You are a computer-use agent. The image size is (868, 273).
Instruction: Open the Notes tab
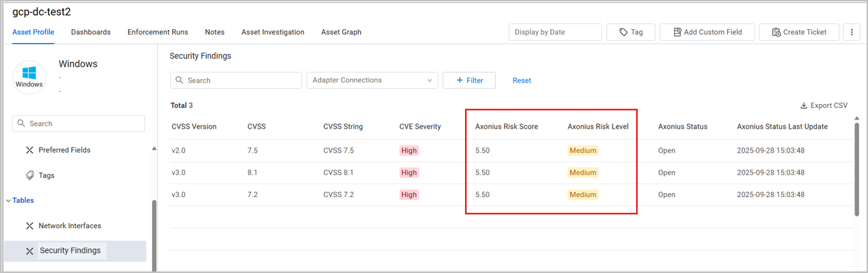(214, 32)
